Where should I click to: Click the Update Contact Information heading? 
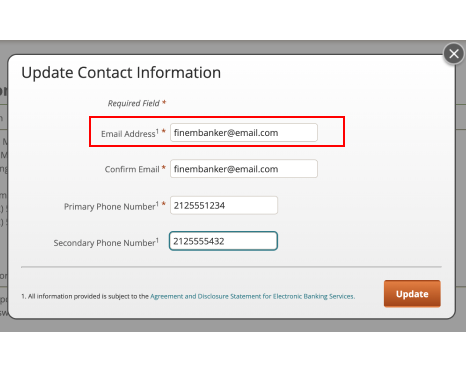[x=121, y=73]
